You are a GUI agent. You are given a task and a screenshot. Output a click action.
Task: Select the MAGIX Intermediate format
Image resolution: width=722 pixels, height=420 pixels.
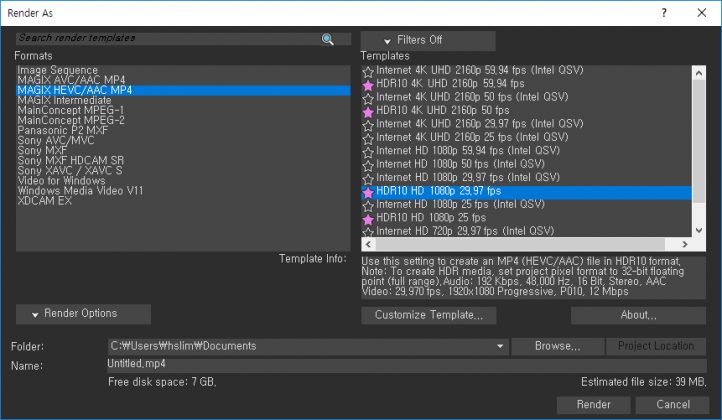pos(183,100)
